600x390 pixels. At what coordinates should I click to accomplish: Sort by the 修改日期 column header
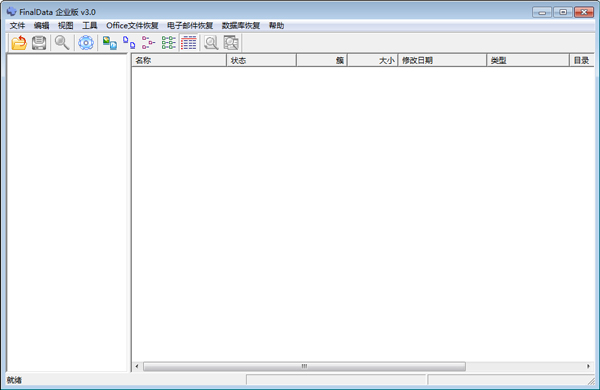pos(442,60)
